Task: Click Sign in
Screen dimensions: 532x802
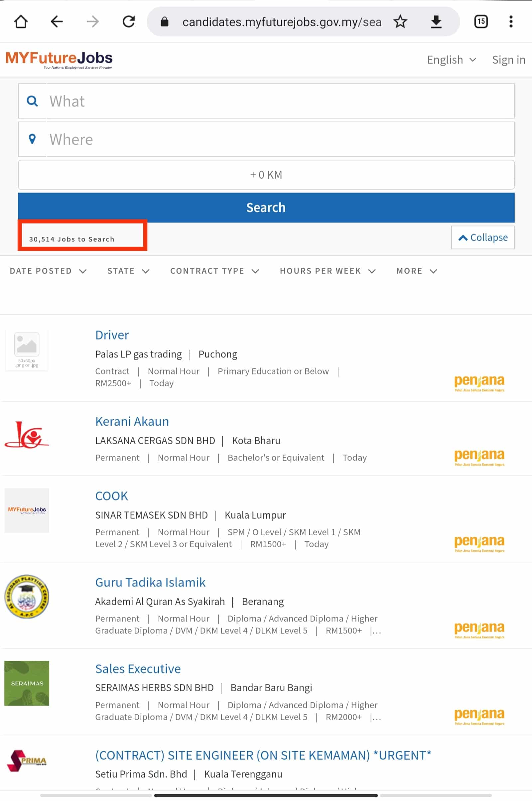Action: click(x=508, y=60)
